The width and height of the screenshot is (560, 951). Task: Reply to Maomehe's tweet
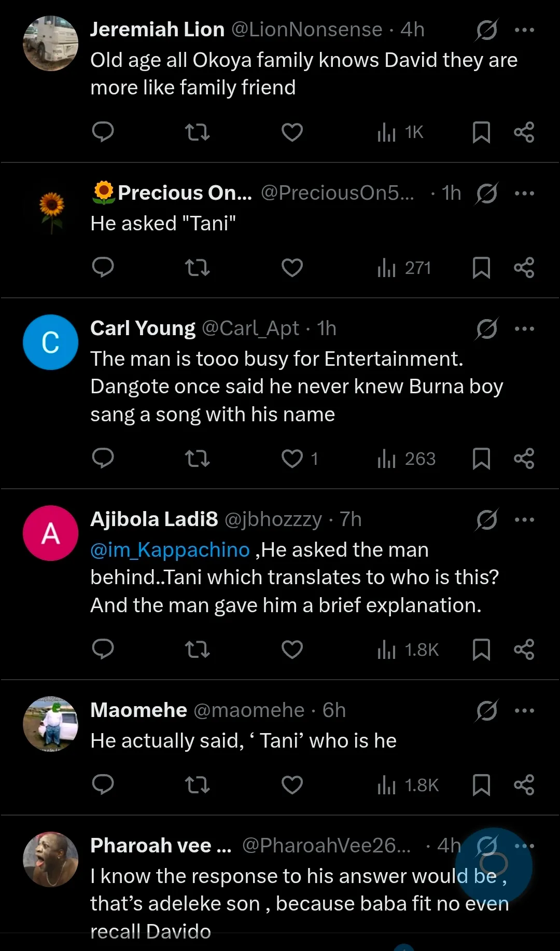pyautogui.click(x=103, y=785)
